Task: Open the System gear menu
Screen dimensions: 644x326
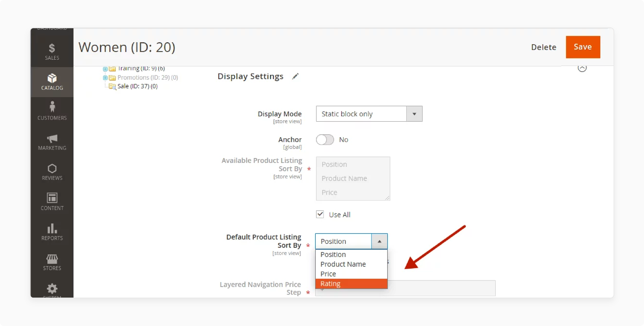Action: (52, 289)
